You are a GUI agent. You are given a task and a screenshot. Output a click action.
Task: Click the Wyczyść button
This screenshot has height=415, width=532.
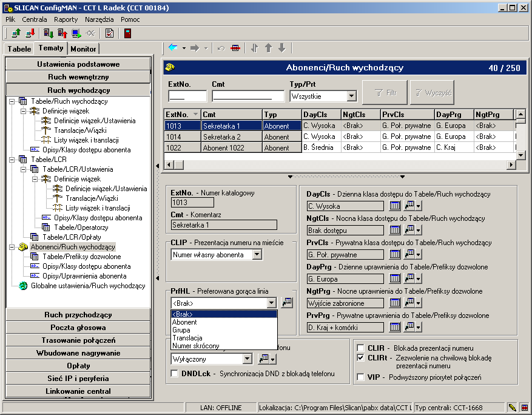[432, 92]
